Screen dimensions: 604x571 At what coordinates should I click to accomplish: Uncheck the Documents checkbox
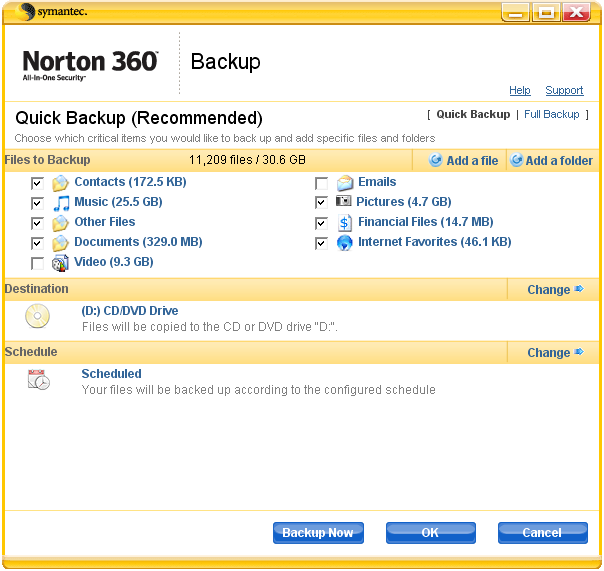tap(37, 244)
